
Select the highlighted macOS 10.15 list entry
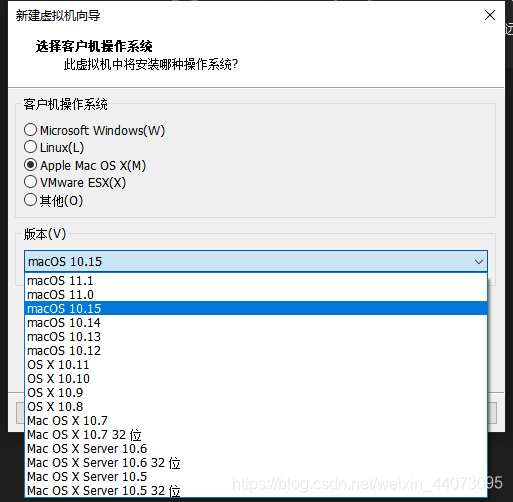pos(256,309)
